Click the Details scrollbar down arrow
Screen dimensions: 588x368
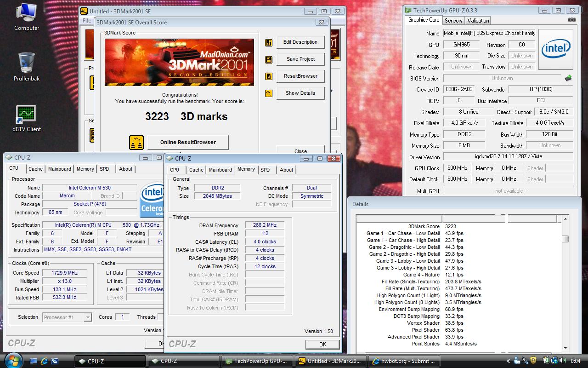click(565, 348)
